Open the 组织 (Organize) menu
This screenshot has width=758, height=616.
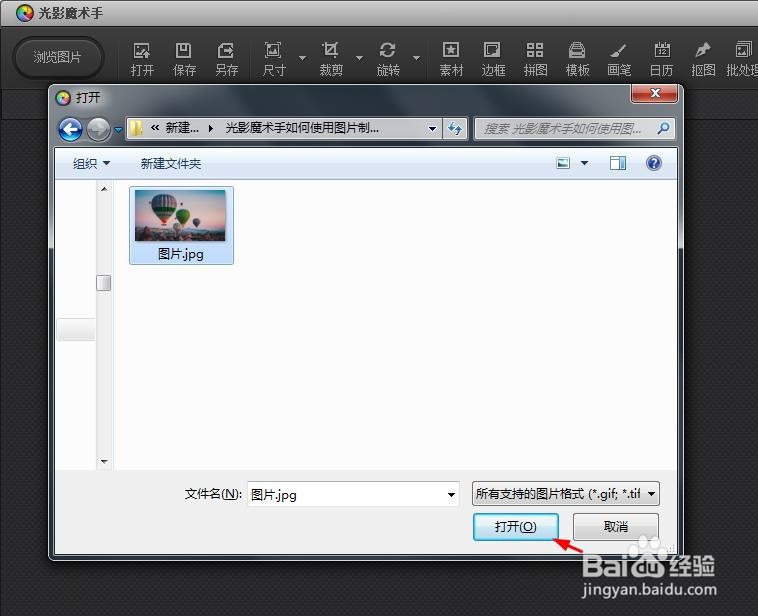[x=91, y=163]
